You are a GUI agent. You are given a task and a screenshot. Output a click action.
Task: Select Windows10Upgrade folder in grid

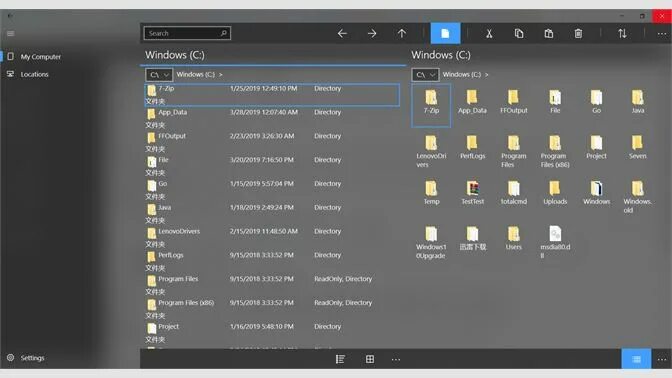(x=431, y=243)
